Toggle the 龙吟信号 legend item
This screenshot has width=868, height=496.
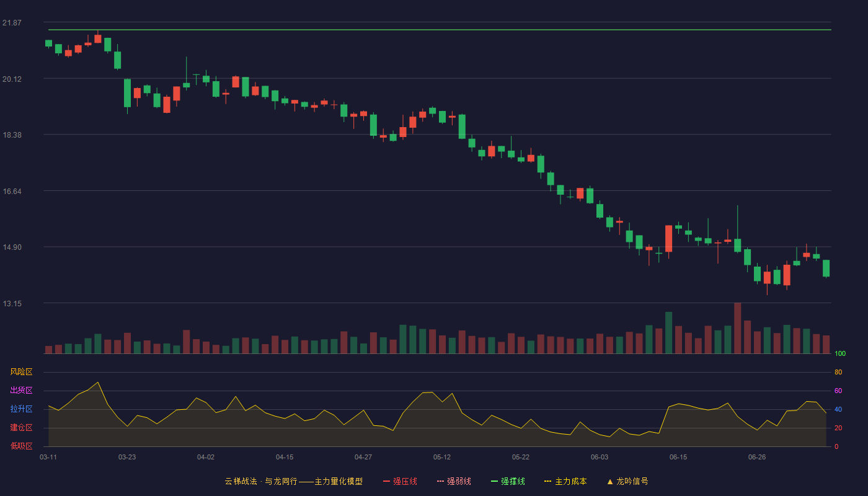pos(627,481)
